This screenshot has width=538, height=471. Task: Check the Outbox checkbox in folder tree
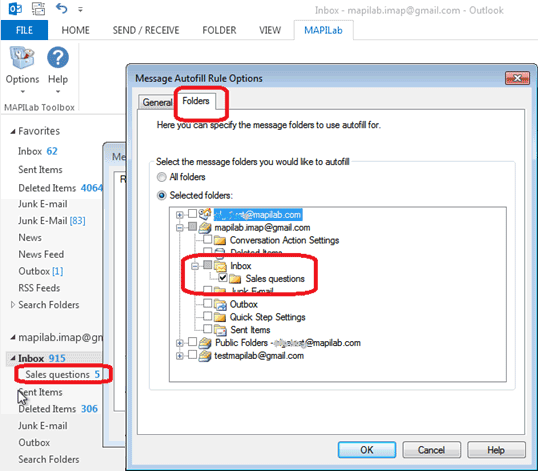pos(208,303)
